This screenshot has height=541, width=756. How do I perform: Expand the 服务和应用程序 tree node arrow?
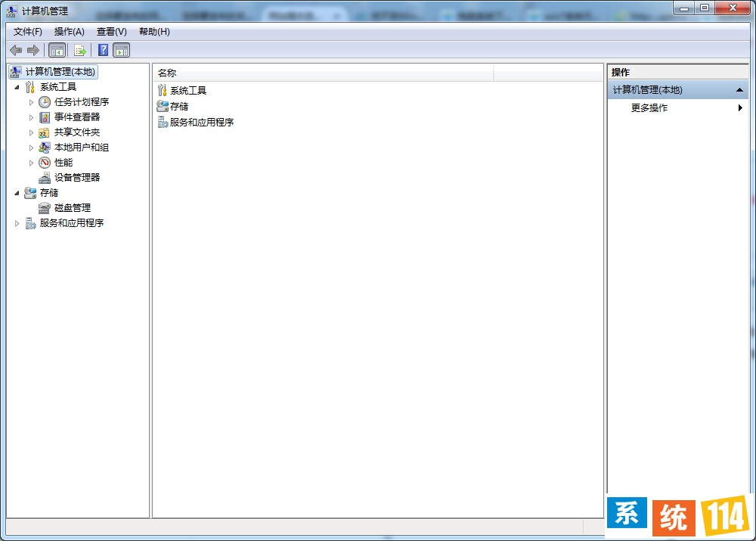[17, 223]
